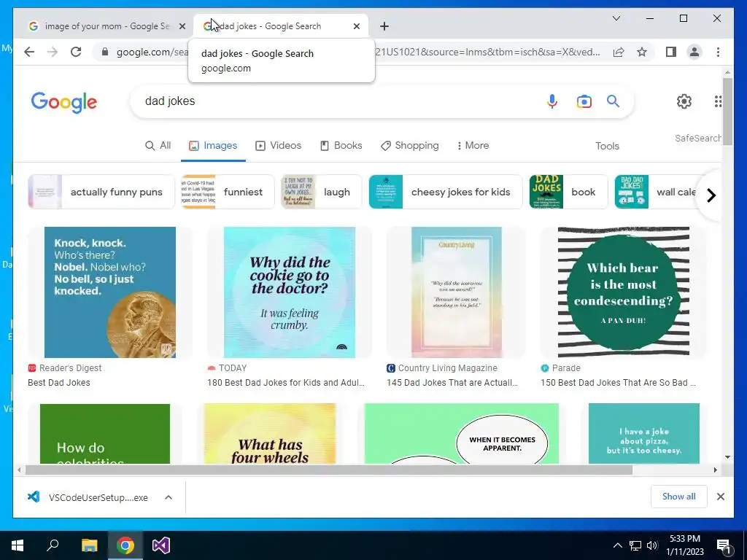This screenshot has width=747, height=560.
Task: Start voice search with microphone icon
Action: [551, 101]
